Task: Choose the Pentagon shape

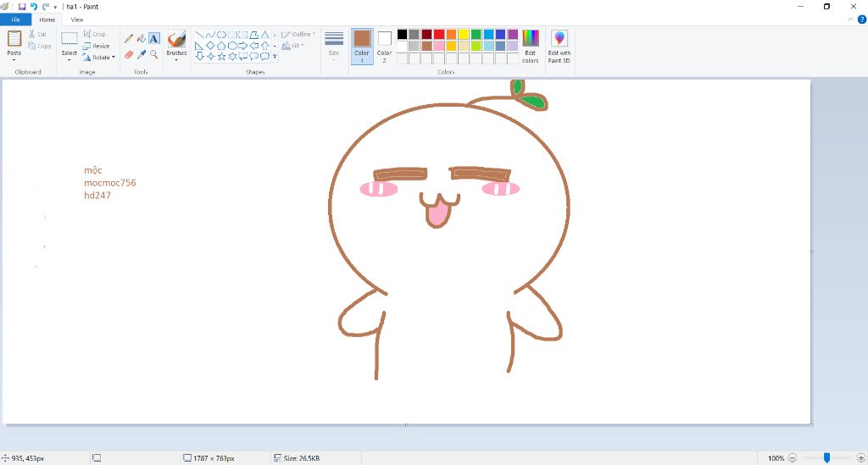Action: [x=221, y=46]
